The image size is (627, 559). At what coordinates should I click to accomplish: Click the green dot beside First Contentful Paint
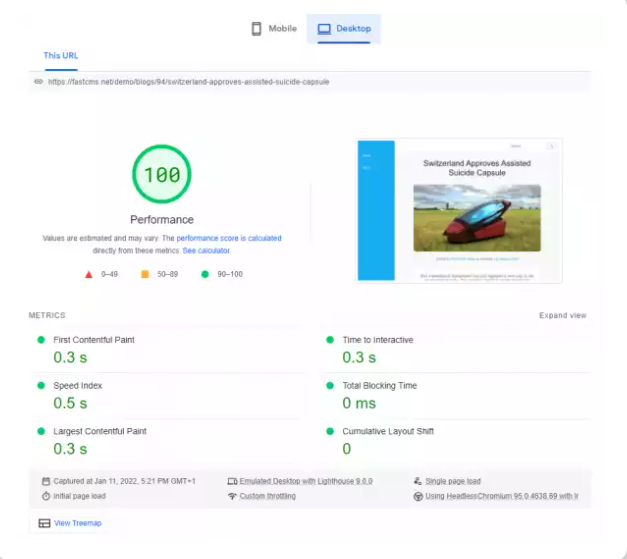pyautogui.click(x=41, y=340)
